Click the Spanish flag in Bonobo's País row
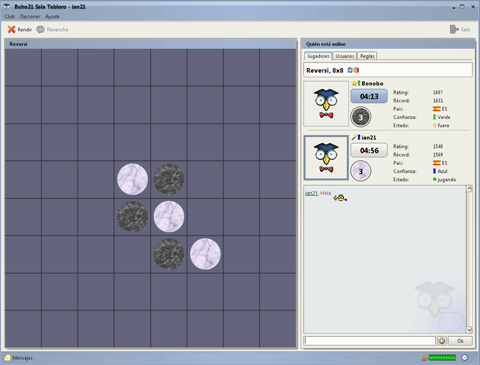The height and width of the screenshot is (365, 480). [x=436, y=109]
